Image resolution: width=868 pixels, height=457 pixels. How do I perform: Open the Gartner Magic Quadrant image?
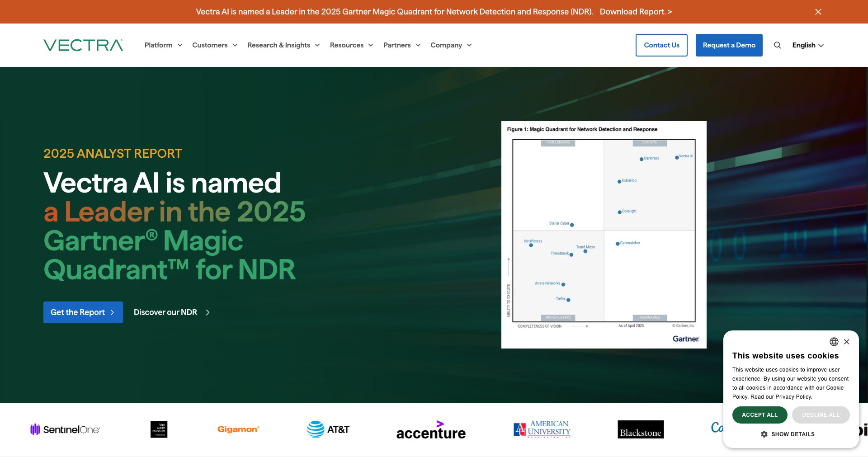(604, 235)
